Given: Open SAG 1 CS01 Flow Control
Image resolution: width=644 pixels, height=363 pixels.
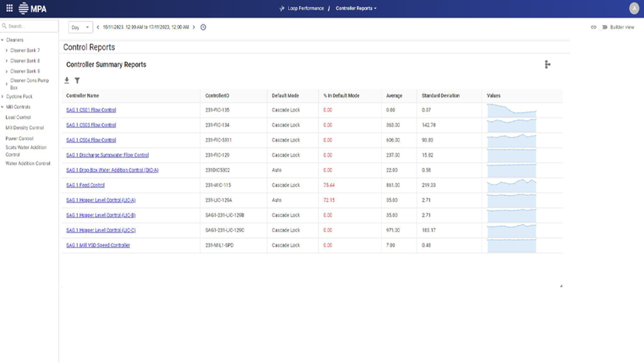Looking at the screenshot, I should pyautogui.click(x=91, y=110).
